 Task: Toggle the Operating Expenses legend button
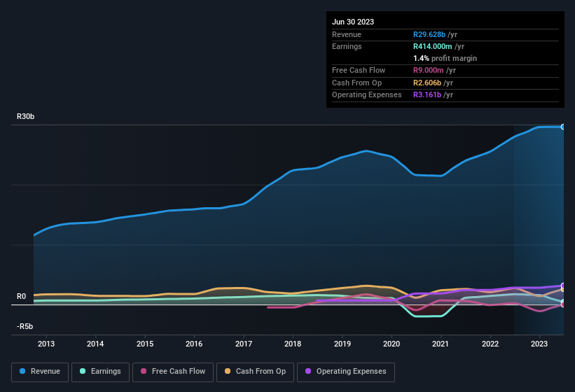coord(346,372)
